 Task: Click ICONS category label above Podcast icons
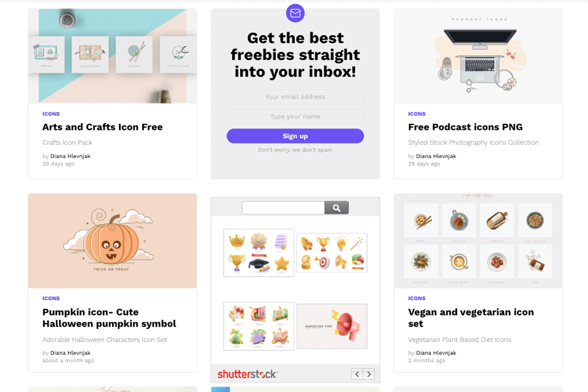pyautogui.click(x=417, y=114)
